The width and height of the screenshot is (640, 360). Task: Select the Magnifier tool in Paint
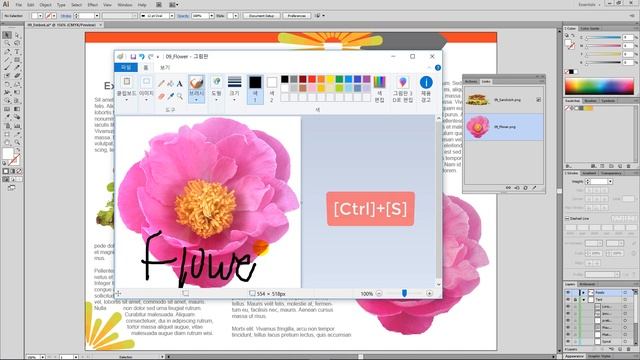[180, 96]
